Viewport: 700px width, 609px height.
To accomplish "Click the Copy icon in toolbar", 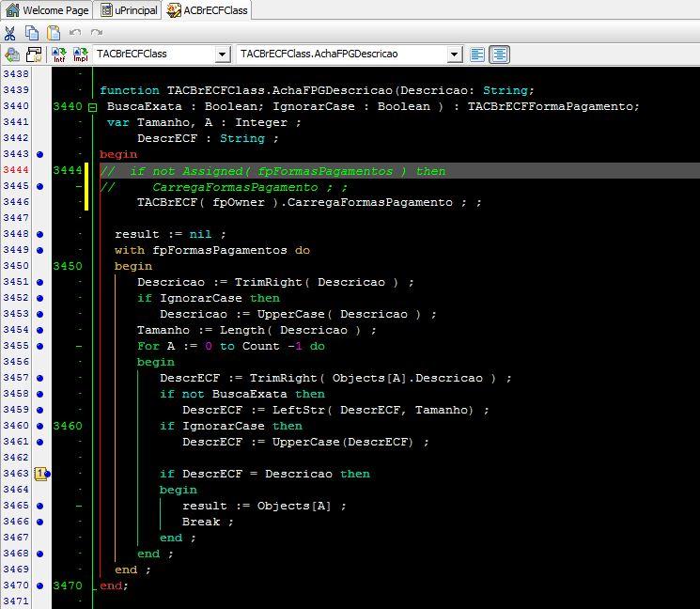I will point(32,33).
